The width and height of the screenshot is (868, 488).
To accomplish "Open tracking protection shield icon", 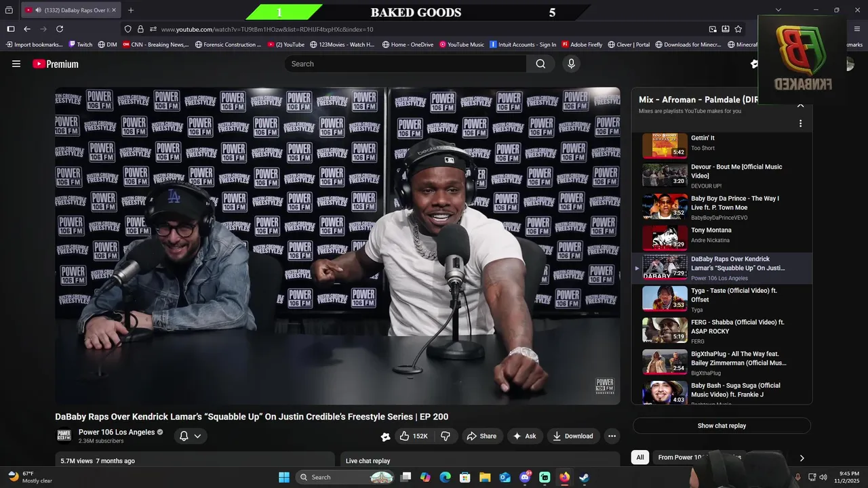I will point(127,29).
